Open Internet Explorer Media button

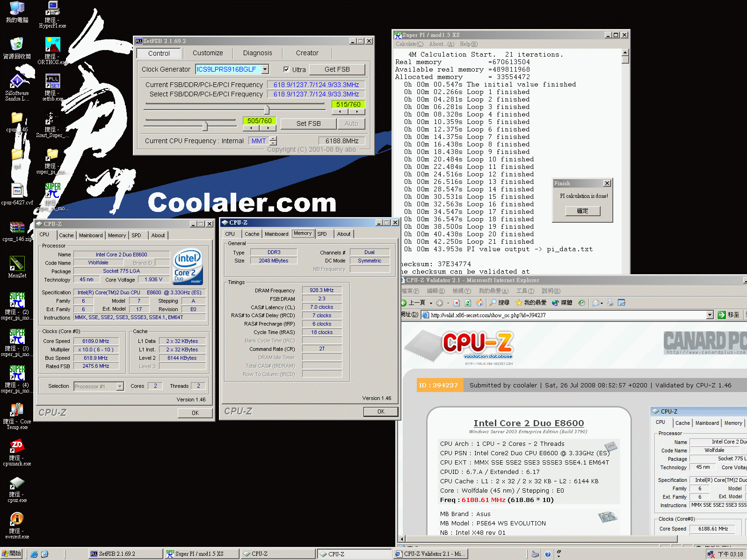click(562, 303)
